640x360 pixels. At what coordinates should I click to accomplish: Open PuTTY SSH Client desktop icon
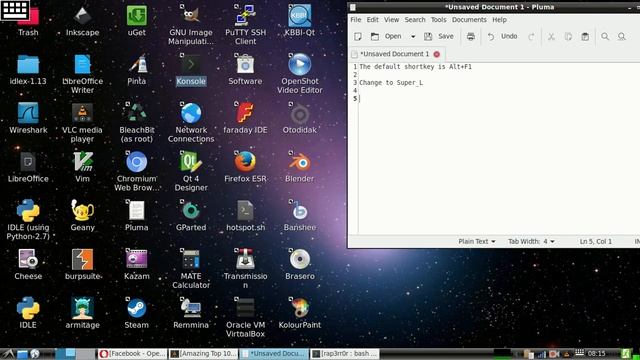pyautogui.click(x=245, y=24)
